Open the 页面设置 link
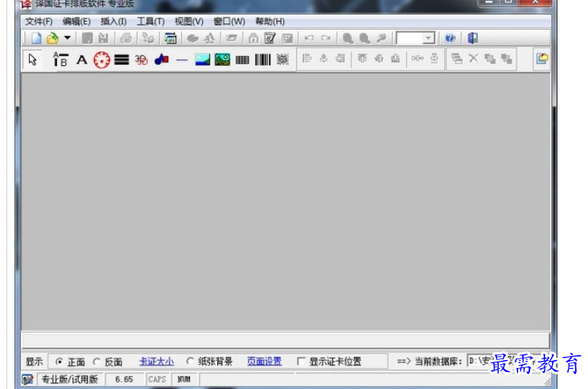This screenshot has height=389, width=588. click(x=265, y=361)
